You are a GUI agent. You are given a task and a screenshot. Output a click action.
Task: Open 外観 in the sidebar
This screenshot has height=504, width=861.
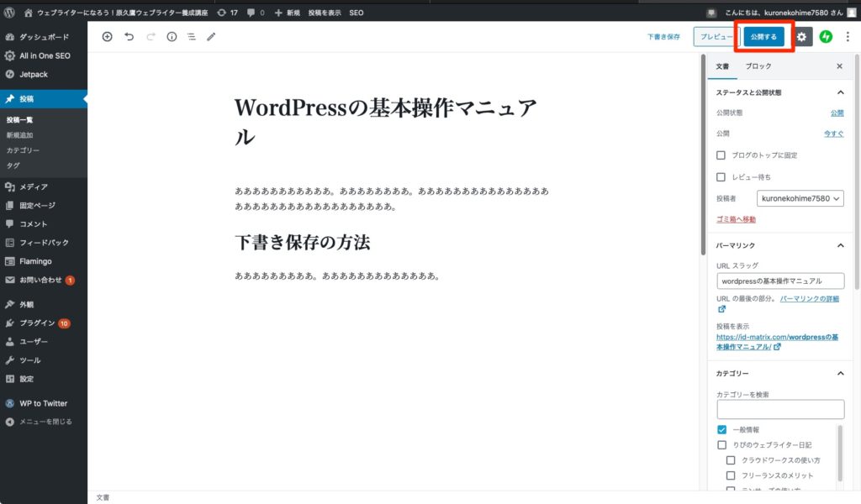click(44, 304)
